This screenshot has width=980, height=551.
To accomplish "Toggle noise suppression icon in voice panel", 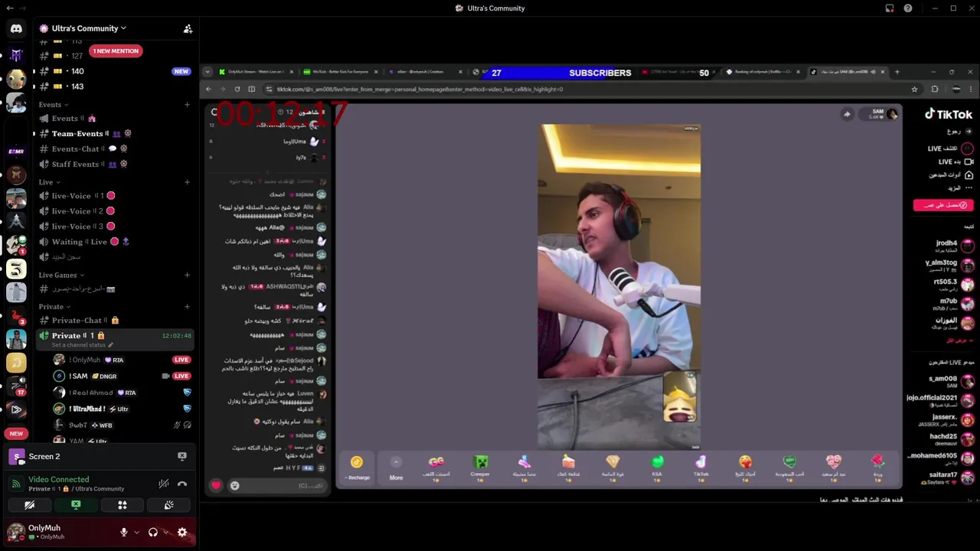I will click(163, 484).
